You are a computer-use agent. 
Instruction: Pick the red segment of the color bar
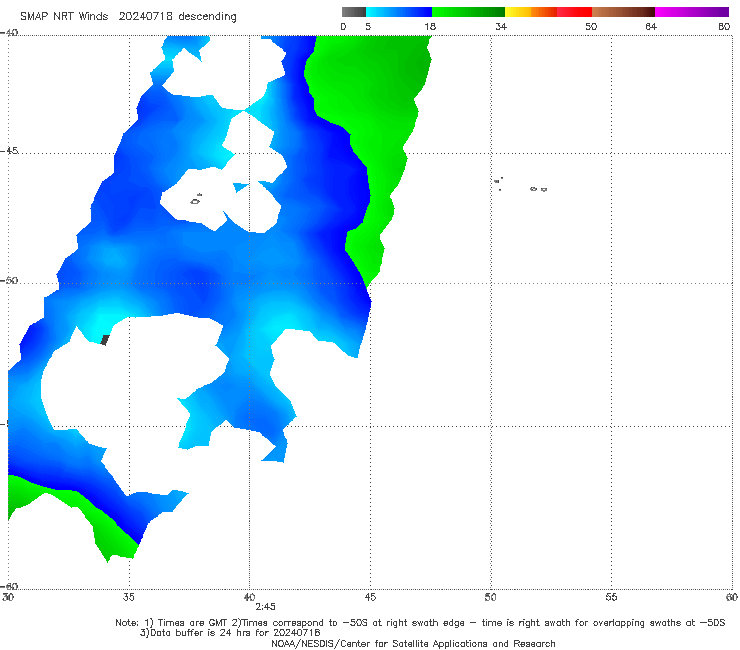(x=574, y=12)
